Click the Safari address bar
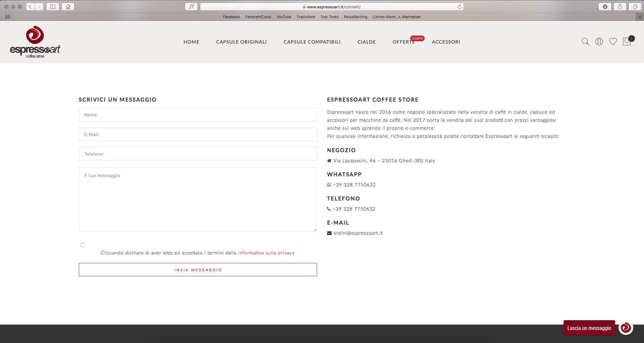 click(332, 7)
